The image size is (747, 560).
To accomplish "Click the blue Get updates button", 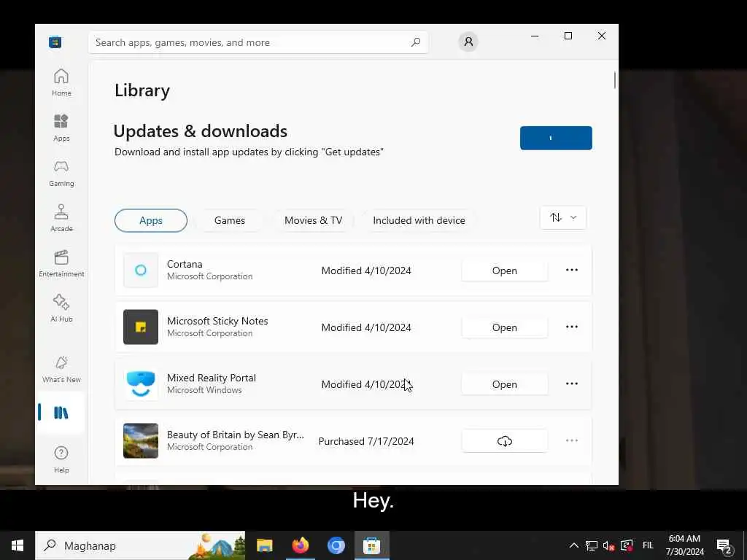I will tap(556, 138).
